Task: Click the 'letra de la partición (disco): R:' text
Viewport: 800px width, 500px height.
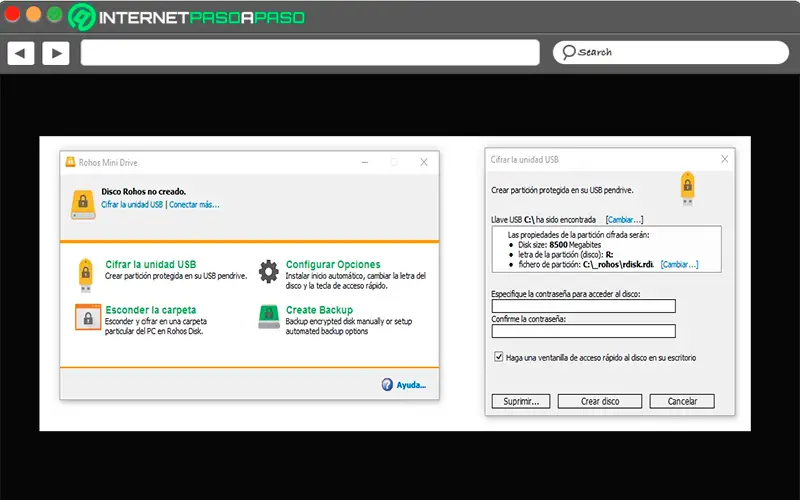Action: coord(565,255)
